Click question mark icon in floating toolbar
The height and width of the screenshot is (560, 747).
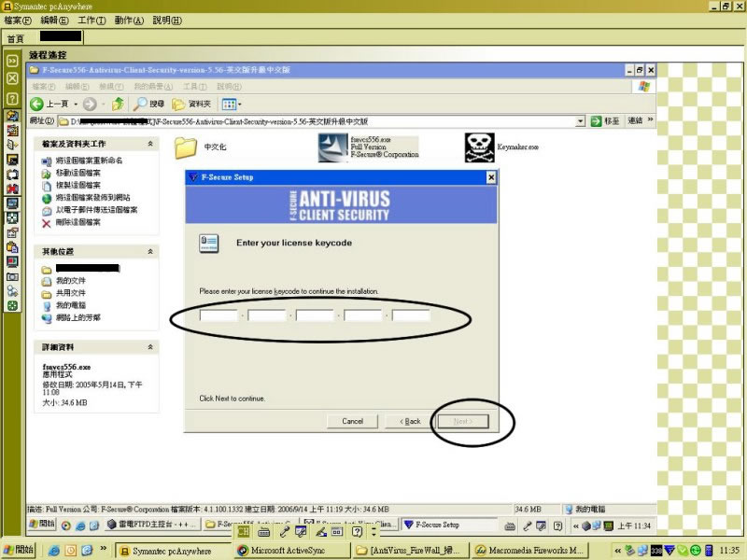click(x=358, y=532)
